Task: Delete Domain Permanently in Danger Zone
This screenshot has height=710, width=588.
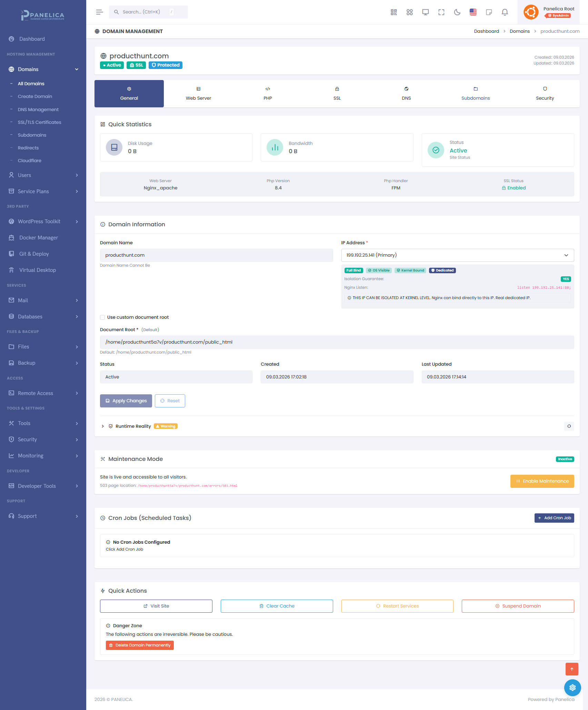Action: click(140, 645)
